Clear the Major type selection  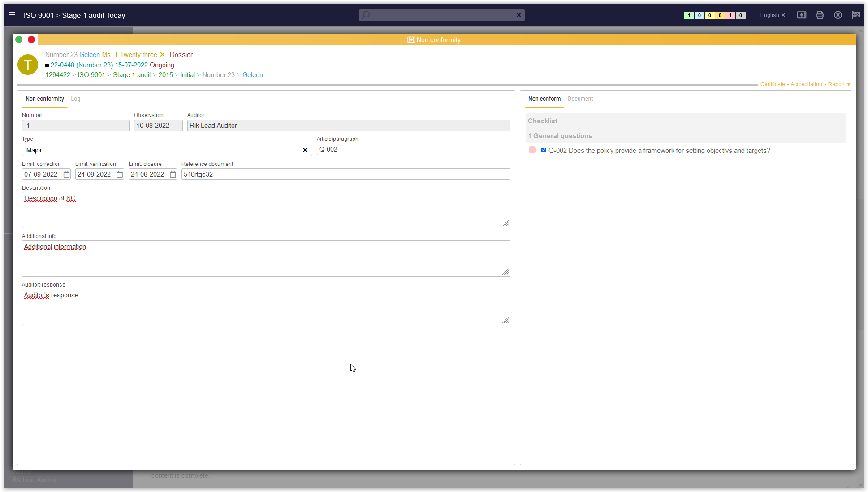tap(305, 150)
